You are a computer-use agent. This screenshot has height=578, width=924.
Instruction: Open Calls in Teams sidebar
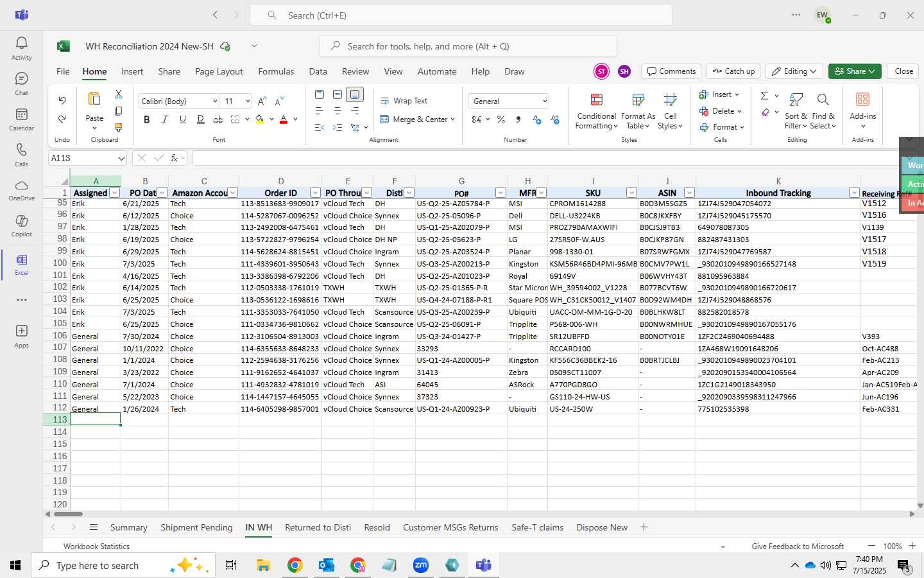(x=21, y=155)
